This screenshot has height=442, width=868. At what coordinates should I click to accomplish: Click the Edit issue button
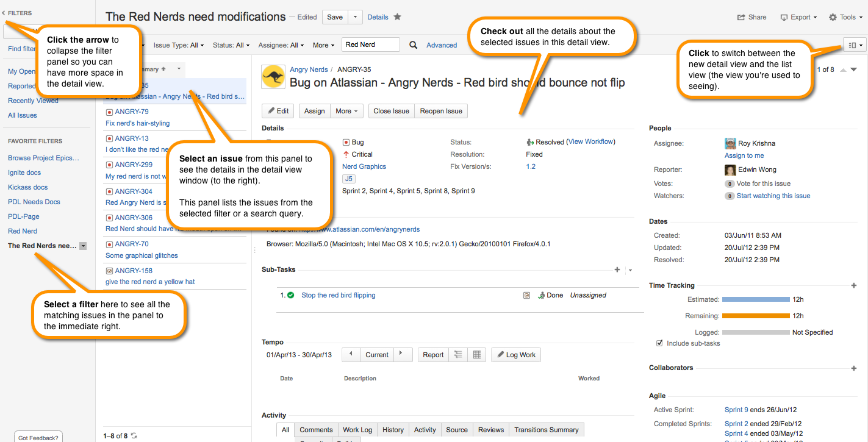[278, 111]
